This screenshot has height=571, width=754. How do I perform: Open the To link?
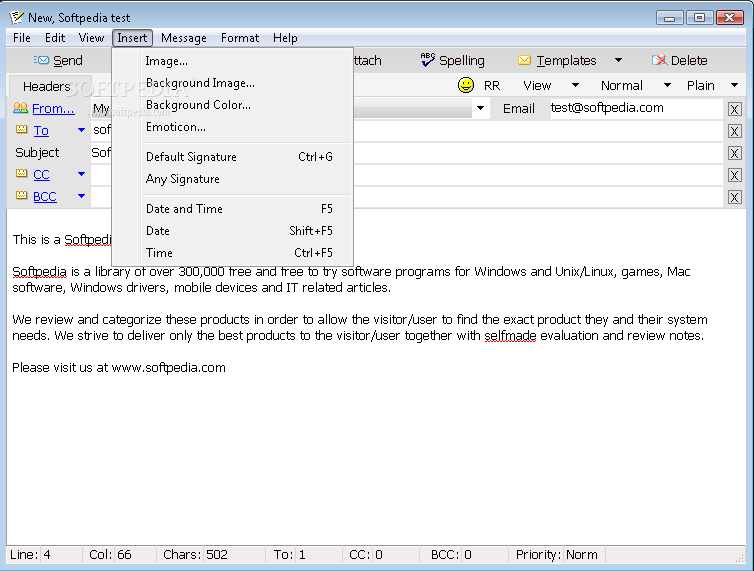pyautogui.click(x=41, y=130)
